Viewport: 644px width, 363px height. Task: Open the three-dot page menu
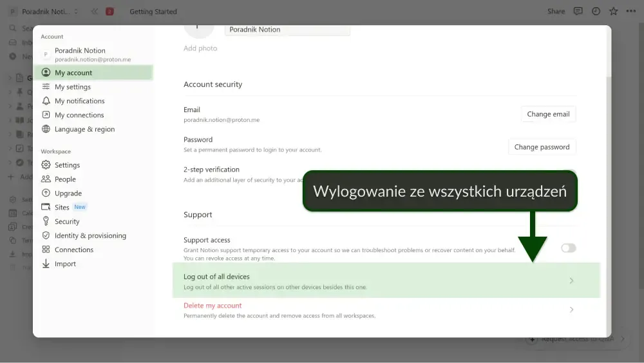[x=631, y=12]
